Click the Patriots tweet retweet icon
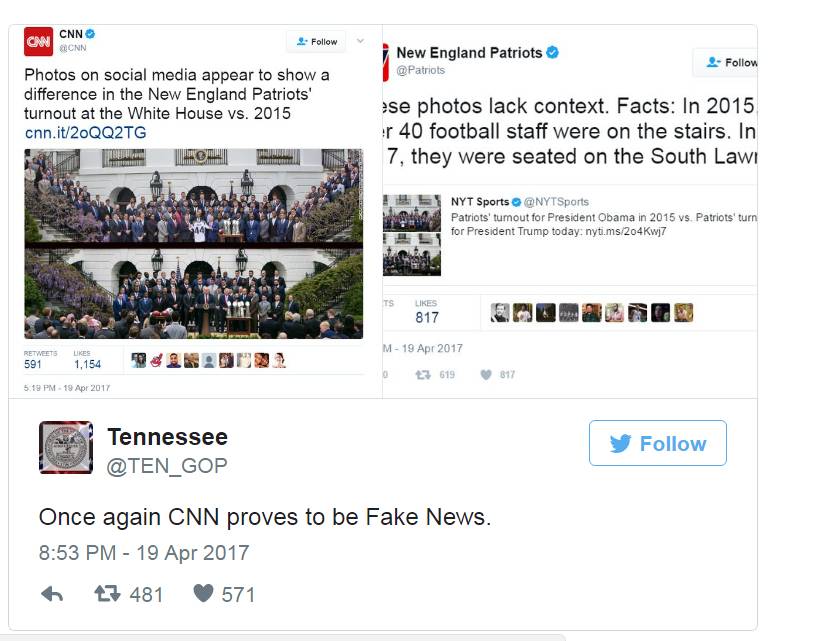 pyautogui.click(x=423, y=374)
